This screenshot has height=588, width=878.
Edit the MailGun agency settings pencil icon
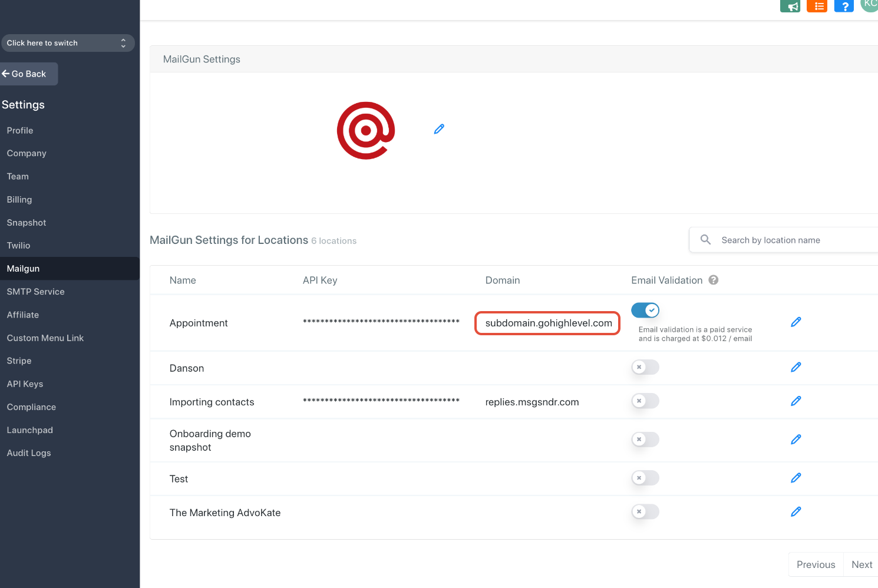(x=439, y=128)
